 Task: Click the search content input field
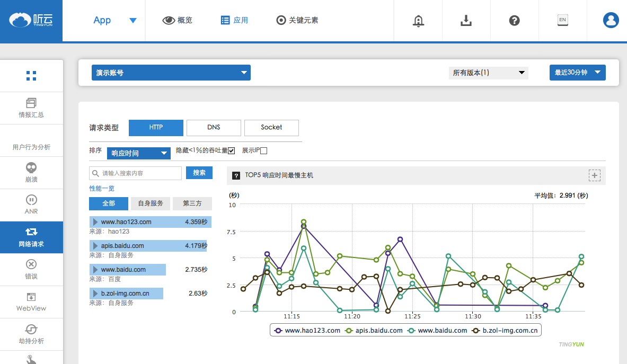(136, 173)
